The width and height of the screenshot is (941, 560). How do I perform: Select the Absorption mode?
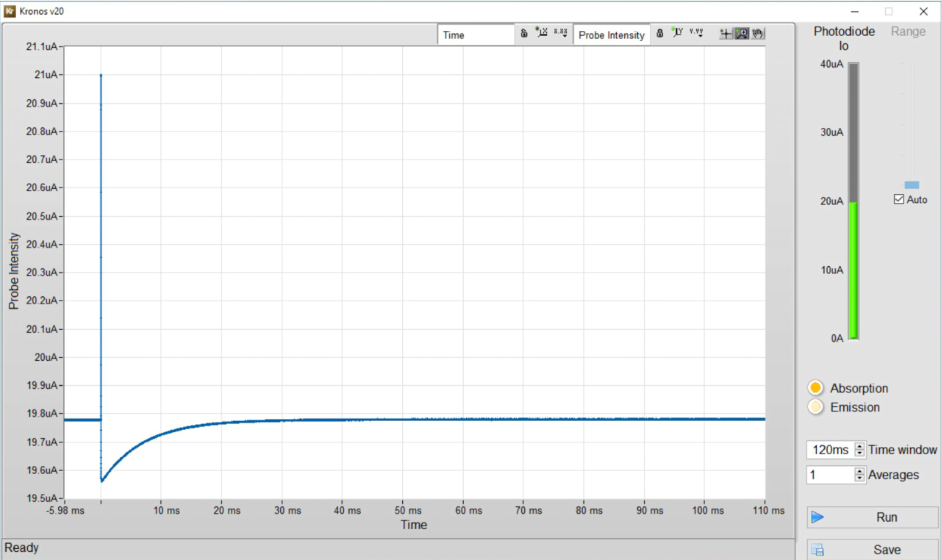click(x=815, y=388)
